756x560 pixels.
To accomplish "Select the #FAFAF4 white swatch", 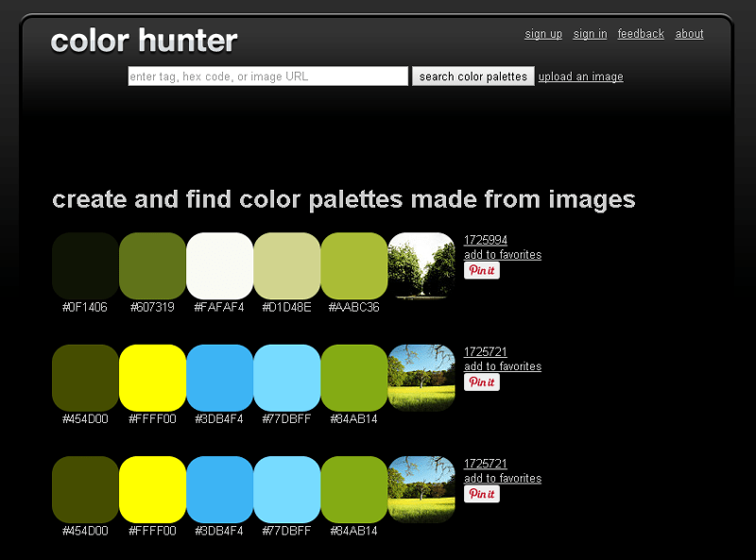I will coord(219,265).
